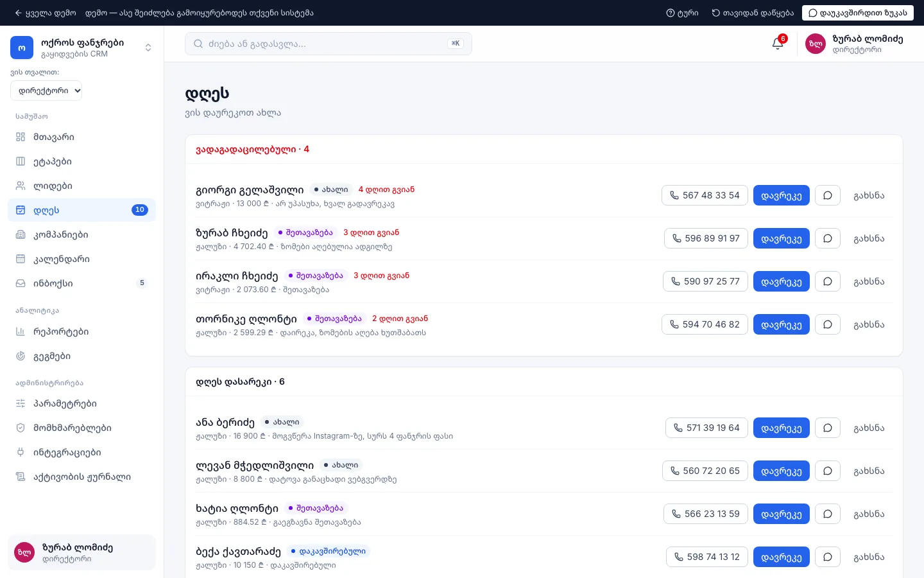
Task: Click phone number 571 39 19 64
Action: [x=706, y=428]
